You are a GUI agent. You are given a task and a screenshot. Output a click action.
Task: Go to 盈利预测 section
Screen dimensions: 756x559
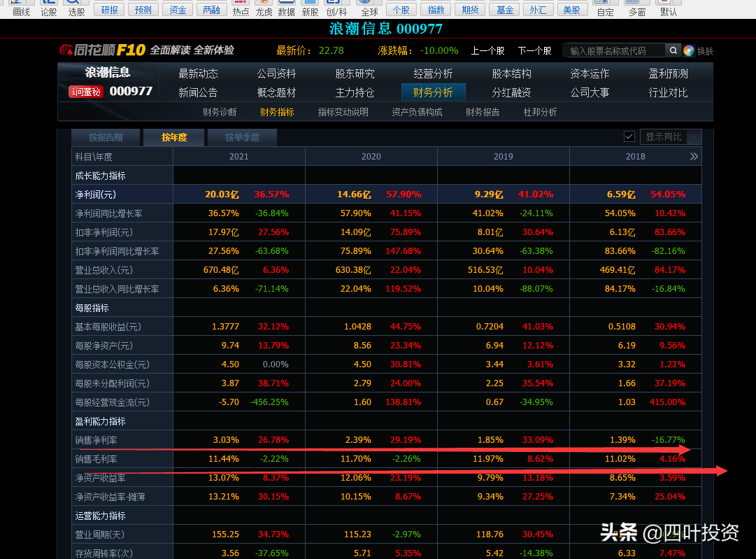pyautogui.click(x=669, y=73)
